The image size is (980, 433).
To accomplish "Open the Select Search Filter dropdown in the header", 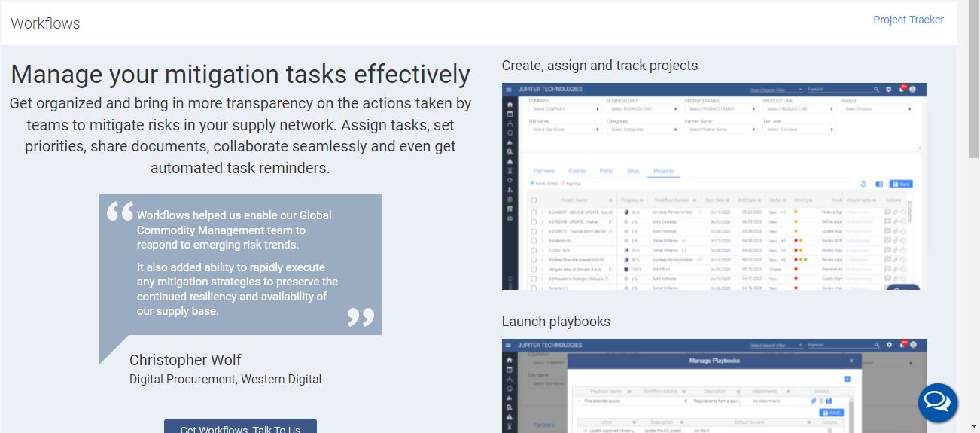I will click(777, 90).
